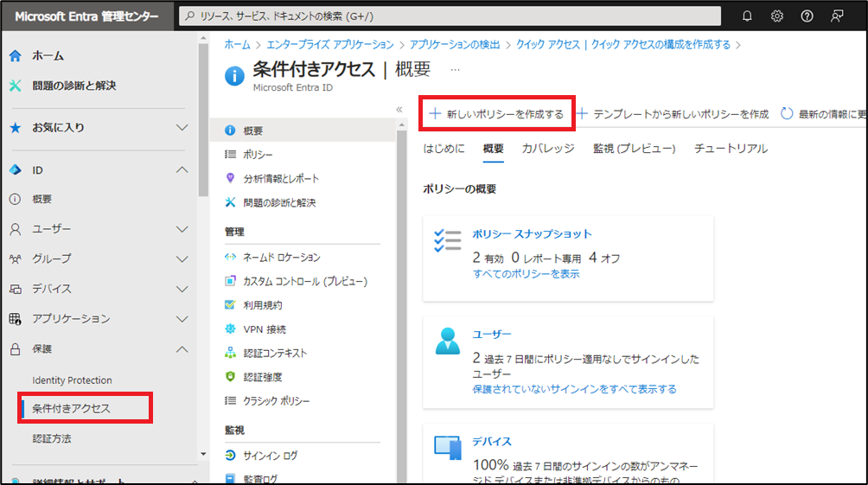Click the sidebar scroll down arrow
This screenshot has width=868, height=485.
click(x=203, y=454)
